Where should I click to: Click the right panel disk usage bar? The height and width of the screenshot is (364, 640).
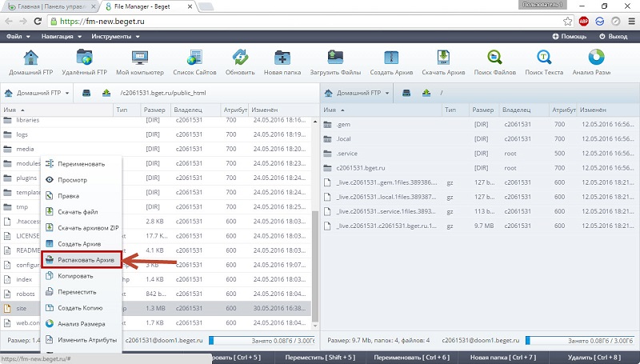point(581,340)
